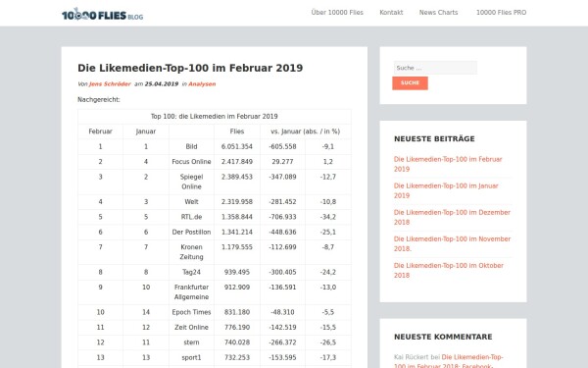588x368 pixels.
Task: Click the change value -266.372
Action: (282, 342)
